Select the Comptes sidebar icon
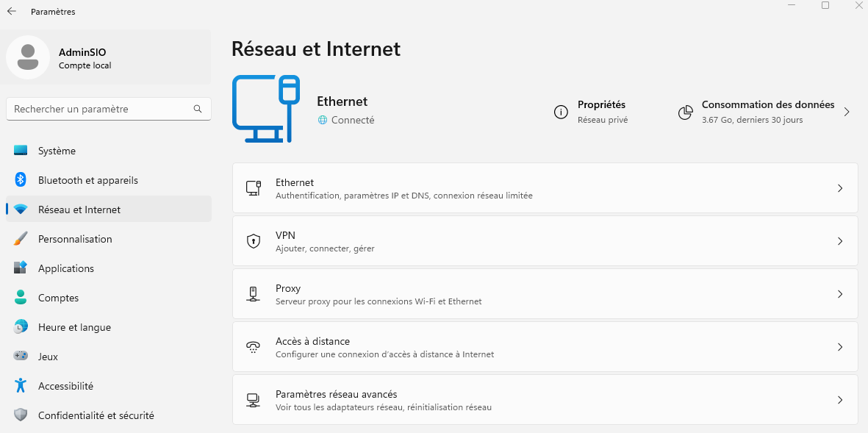Viewport: 868px width, 433px height. (21, 298)
